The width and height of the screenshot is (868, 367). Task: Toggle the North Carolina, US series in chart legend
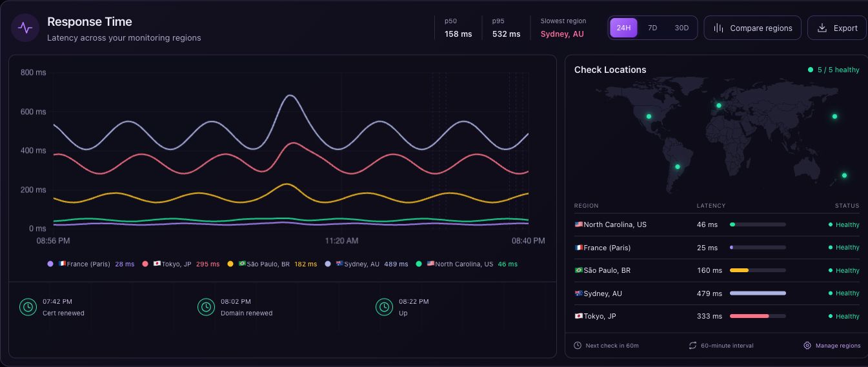pyautogui.click(x=466, y=264)
